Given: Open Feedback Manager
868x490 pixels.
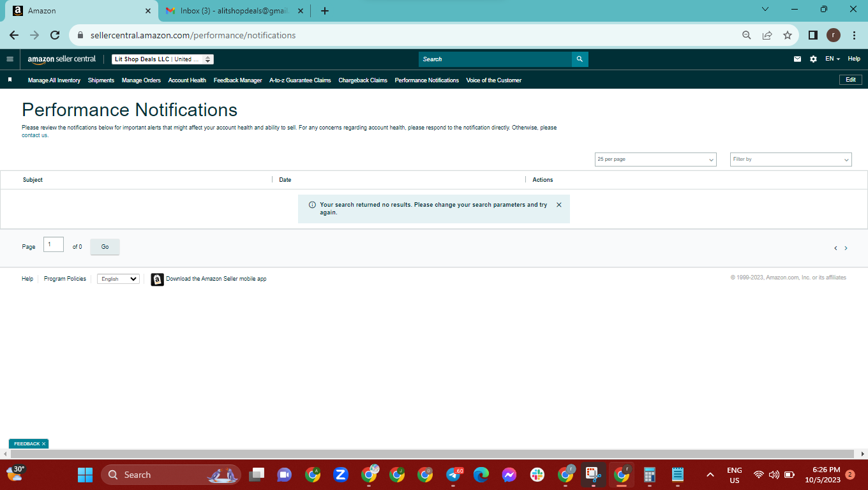Looking at the screenshot, I should (x=237, y=80).
